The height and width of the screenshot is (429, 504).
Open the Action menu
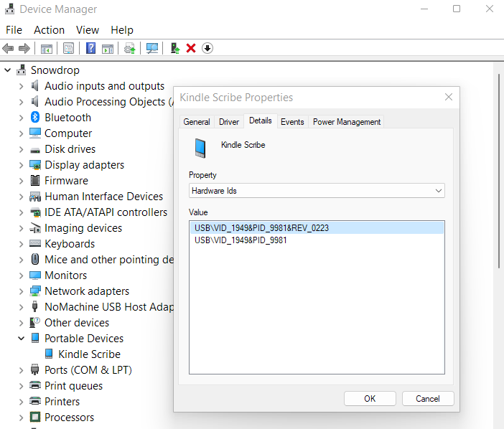click(49, 30)
